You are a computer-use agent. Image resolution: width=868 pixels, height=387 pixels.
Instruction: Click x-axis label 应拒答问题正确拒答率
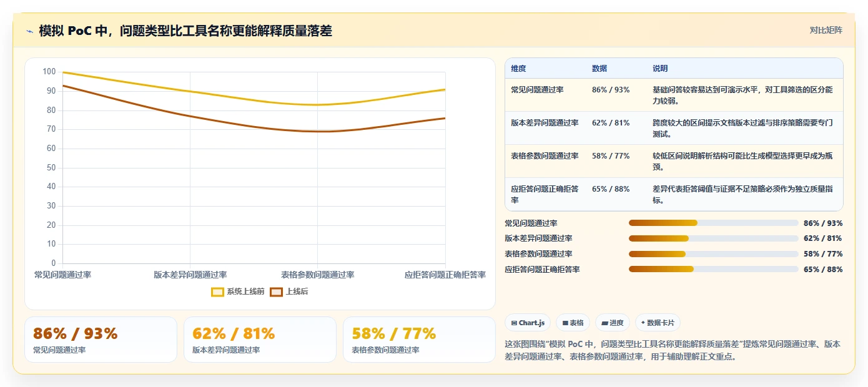click(x=445, y=275)
